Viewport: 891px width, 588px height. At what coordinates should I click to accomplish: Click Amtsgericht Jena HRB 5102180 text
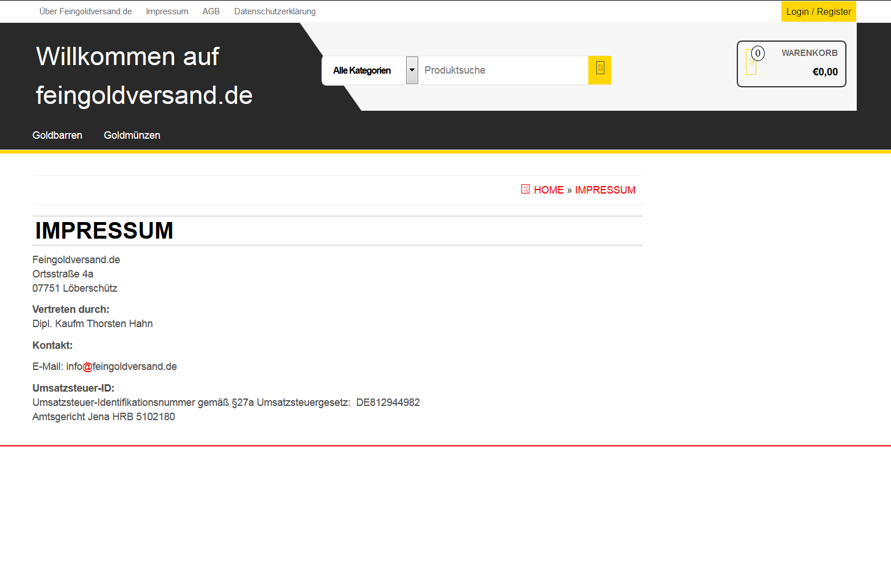click(104, 417)
